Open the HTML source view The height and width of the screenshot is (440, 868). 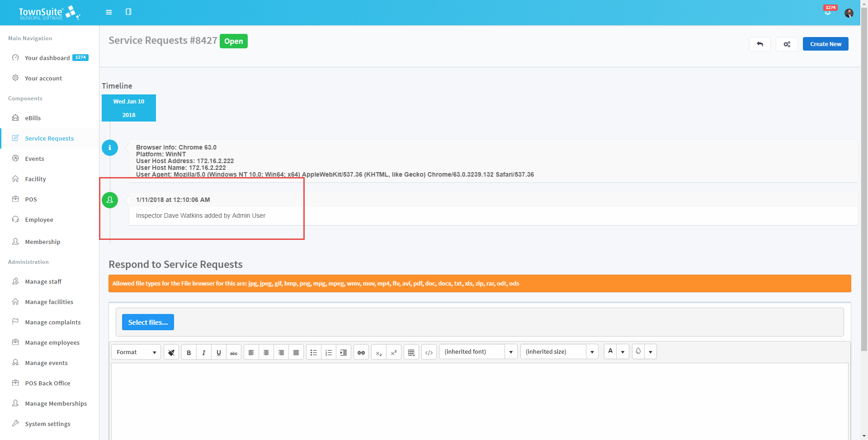pos(429,352)
